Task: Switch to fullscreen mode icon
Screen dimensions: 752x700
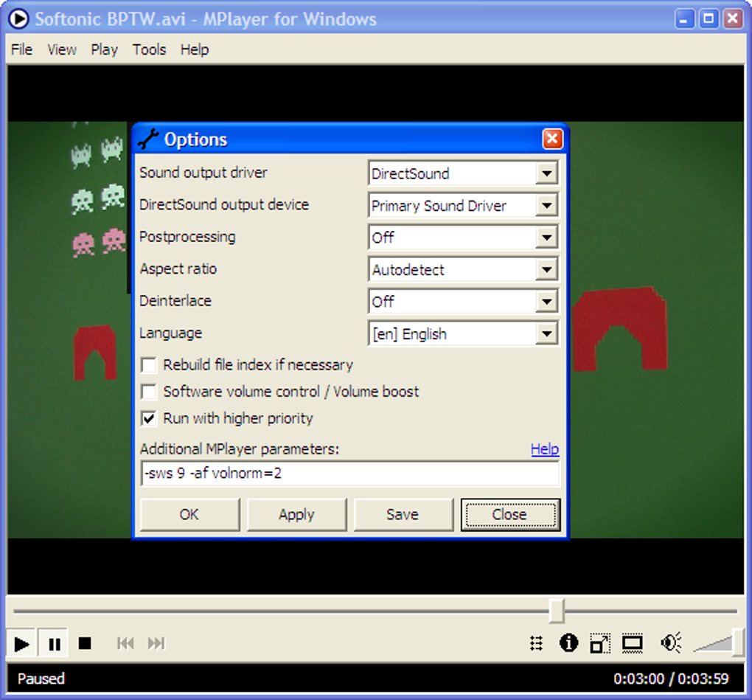Action: pyautogui.click(x=632, y=643)
